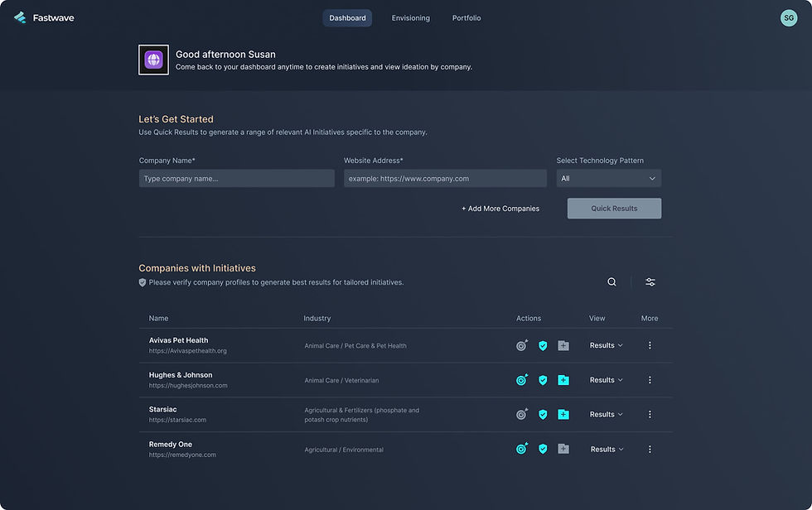
Task: Expand Results dropdown for Hughes & Johnson
Action: pos(607,380)
